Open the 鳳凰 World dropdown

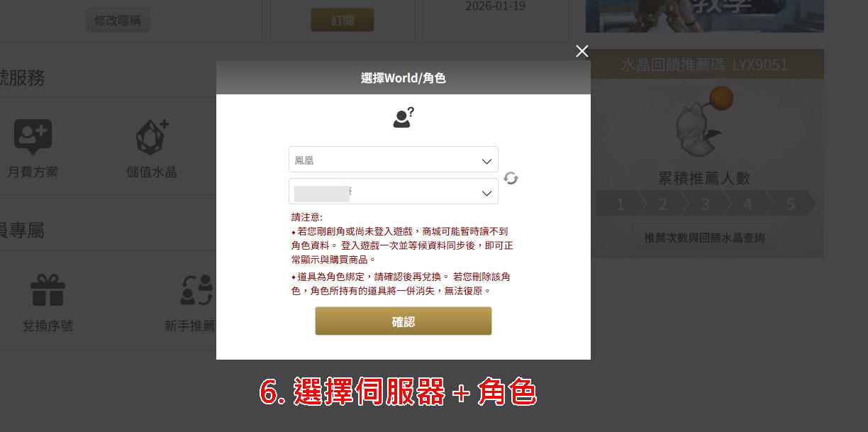click(x=393, y=160)
